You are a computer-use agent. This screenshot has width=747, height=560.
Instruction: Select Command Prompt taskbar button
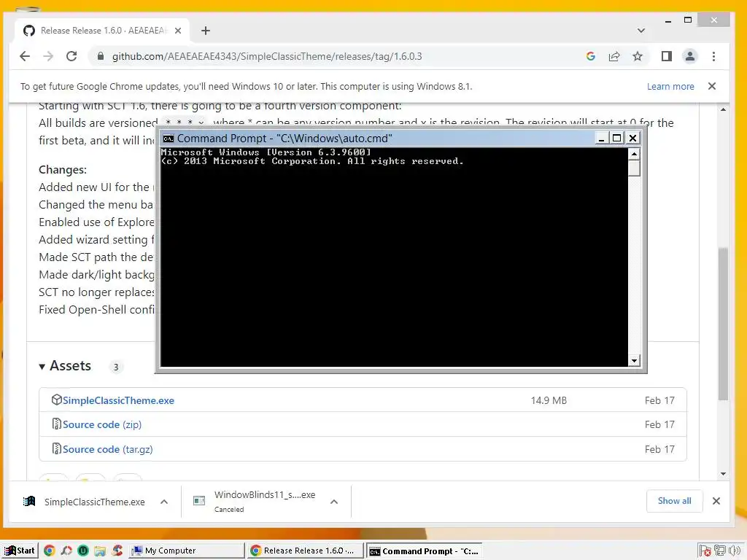coord(424,551)
